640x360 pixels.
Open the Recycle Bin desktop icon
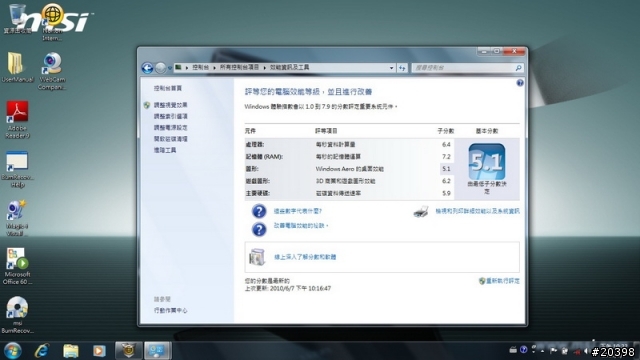(18, 19)
